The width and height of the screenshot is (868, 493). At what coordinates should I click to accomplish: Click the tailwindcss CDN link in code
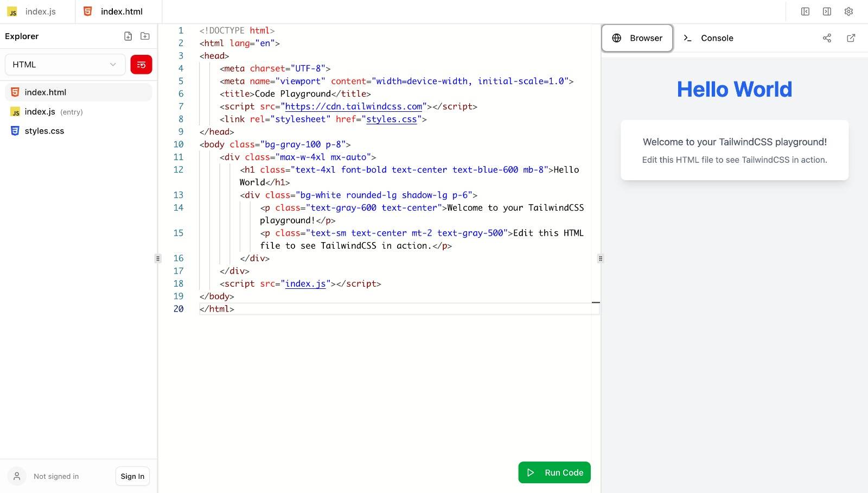point(352,106)
